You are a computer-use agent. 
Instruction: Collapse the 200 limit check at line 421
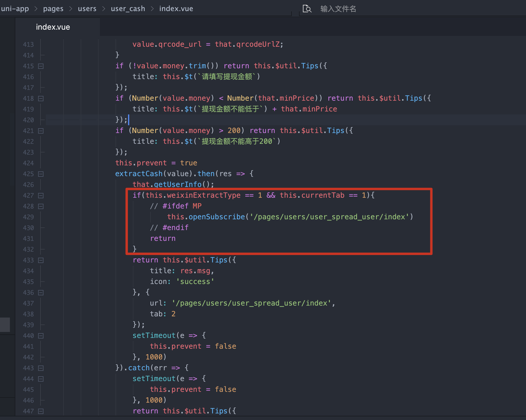tap(41, 131)
